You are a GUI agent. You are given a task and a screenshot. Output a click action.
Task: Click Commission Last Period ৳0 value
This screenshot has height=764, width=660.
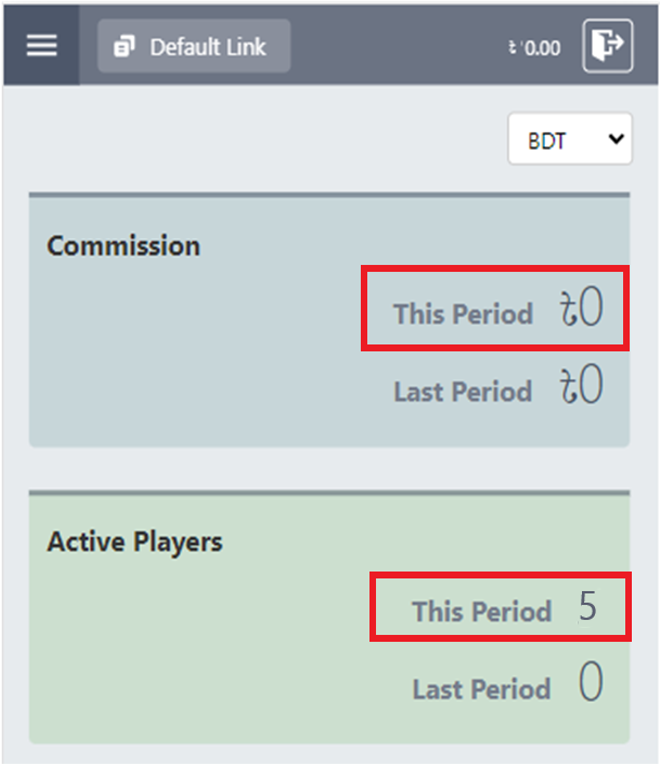[581, 388]
